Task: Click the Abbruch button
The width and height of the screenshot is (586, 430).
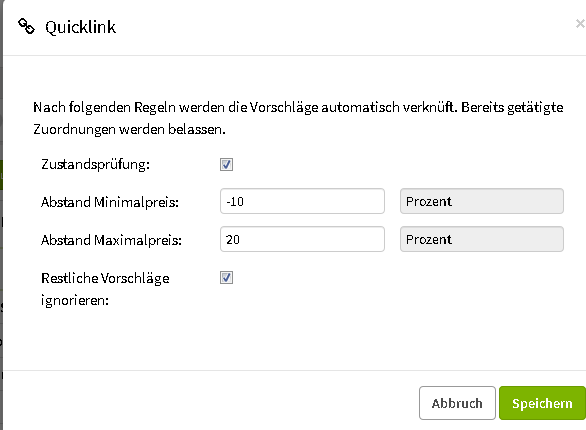Action: 457,403
